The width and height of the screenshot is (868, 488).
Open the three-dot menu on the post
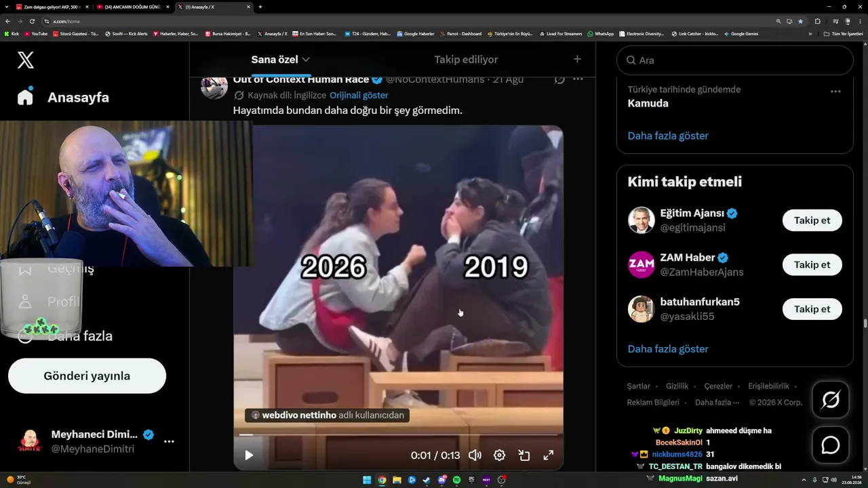[x=578, y=79]
